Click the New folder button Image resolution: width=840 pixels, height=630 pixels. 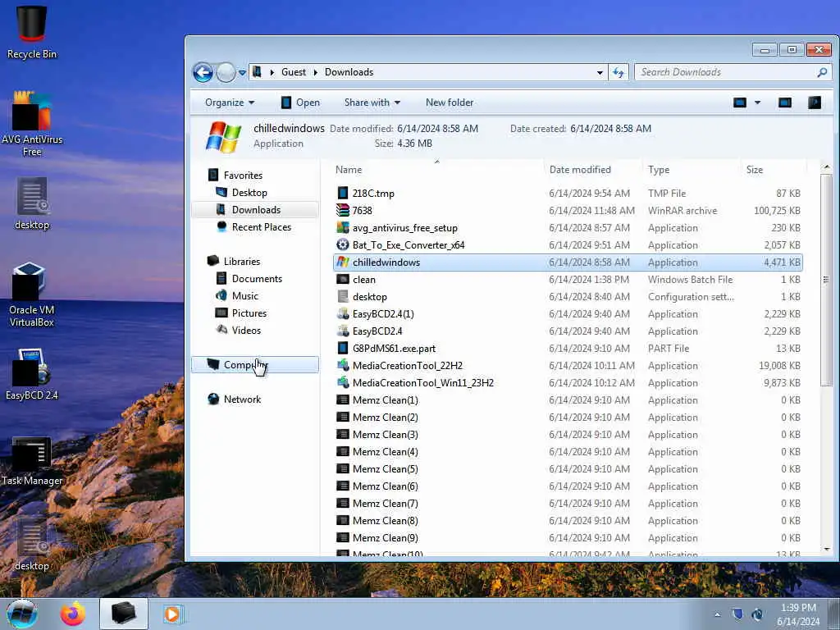(x=450, y=103)
